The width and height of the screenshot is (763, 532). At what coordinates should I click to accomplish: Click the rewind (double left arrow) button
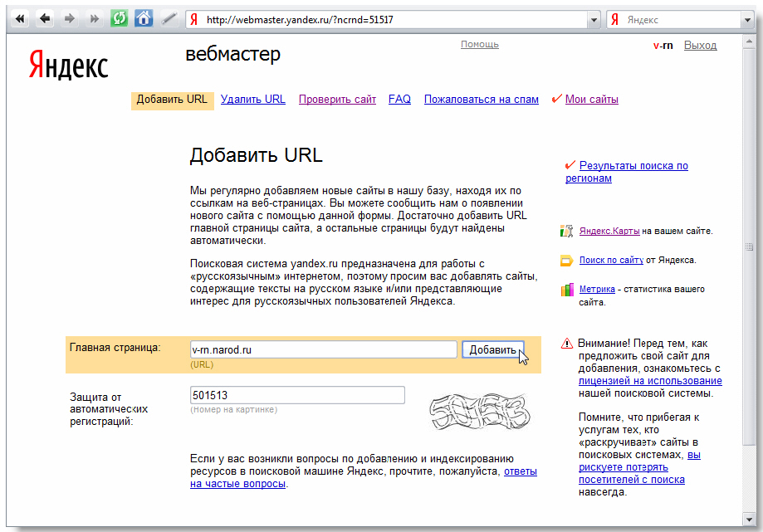coord(21,18)
